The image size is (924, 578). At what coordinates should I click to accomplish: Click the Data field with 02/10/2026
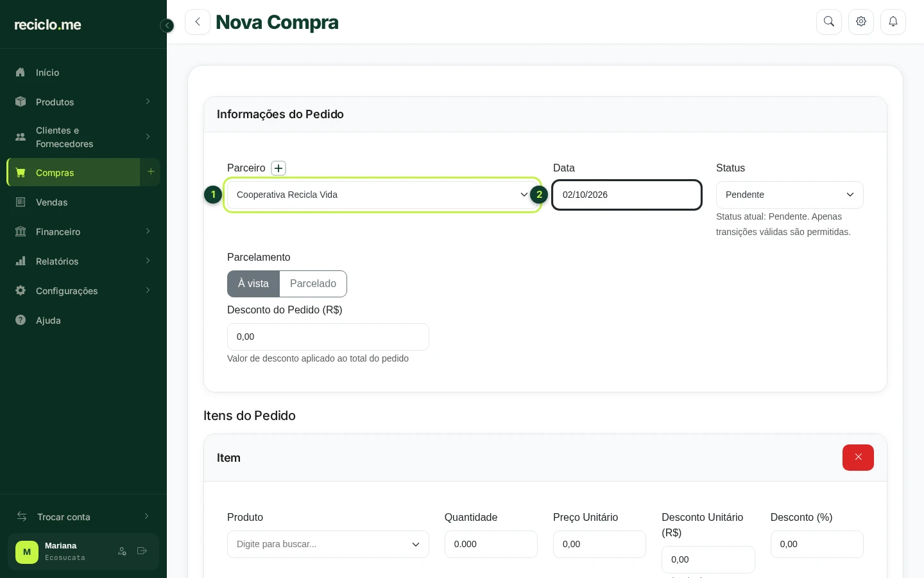[x=627, y=195]
